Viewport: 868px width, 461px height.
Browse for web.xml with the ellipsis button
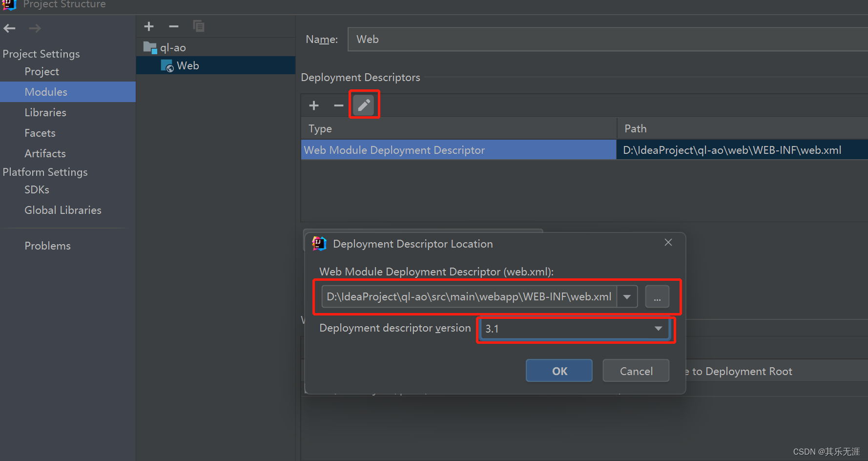[x=657, y=296]
